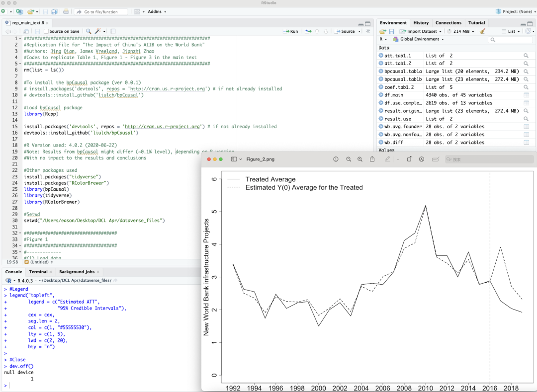Rotate the image in Preview
This screenshot has height=392, width=537.
pos(409,159)
